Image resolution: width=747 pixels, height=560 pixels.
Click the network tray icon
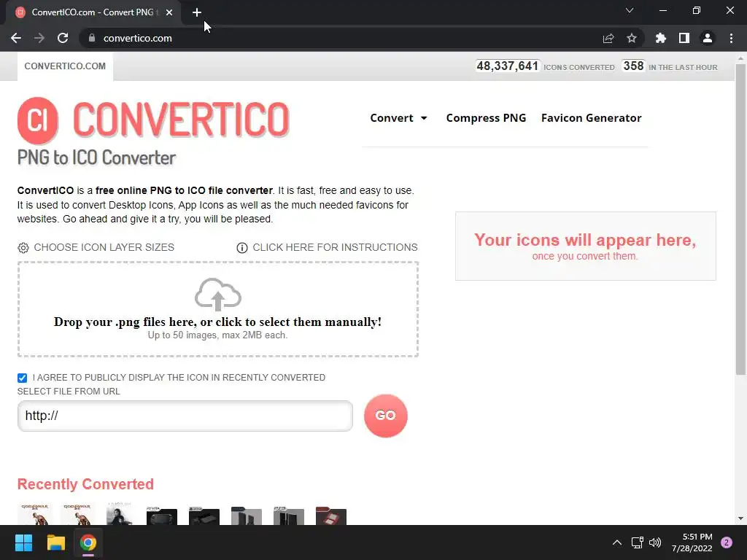pos(638,542)
